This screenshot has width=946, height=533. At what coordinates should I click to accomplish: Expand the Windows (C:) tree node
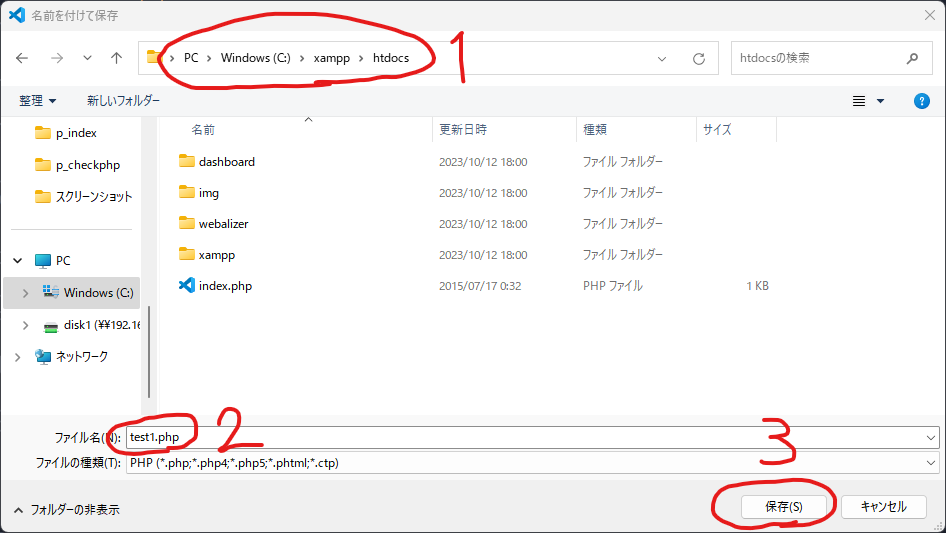pos(25,293)
